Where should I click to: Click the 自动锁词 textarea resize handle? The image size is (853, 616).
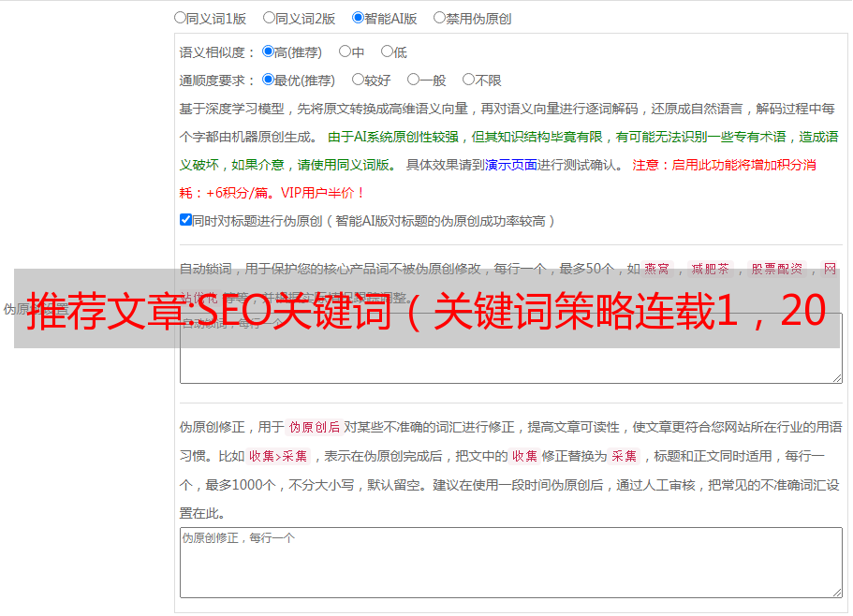point(837,378)
